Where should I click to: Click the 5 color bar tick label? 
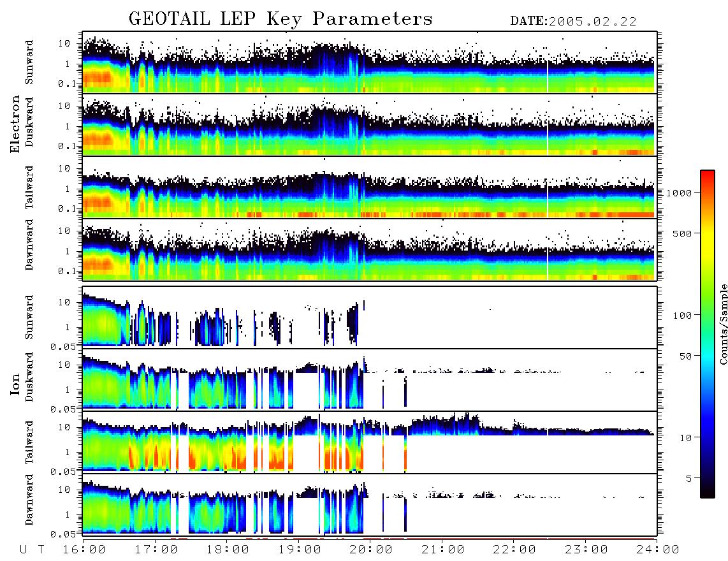click(x=688, y=479)
